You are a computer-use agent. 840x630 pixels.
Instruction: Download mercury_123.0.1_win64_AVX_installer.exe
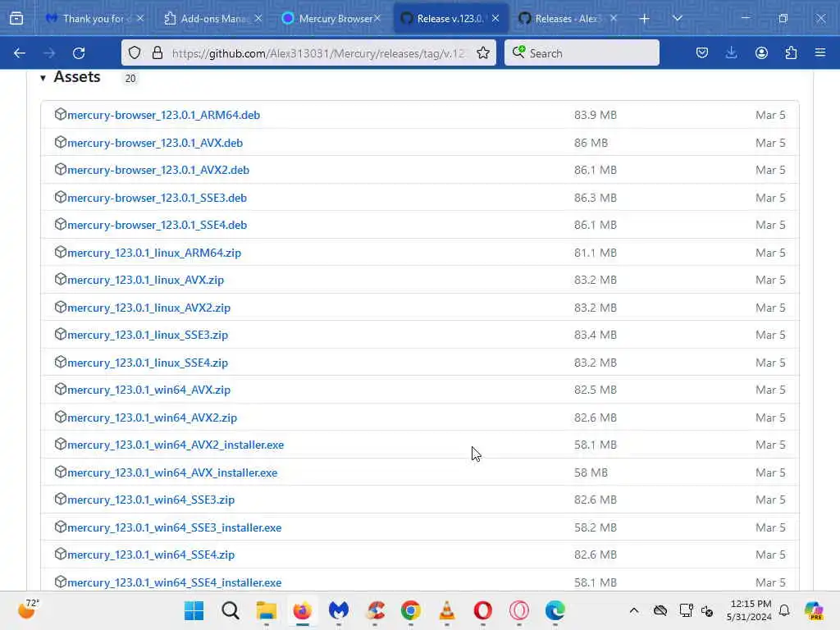coord(172,472)
